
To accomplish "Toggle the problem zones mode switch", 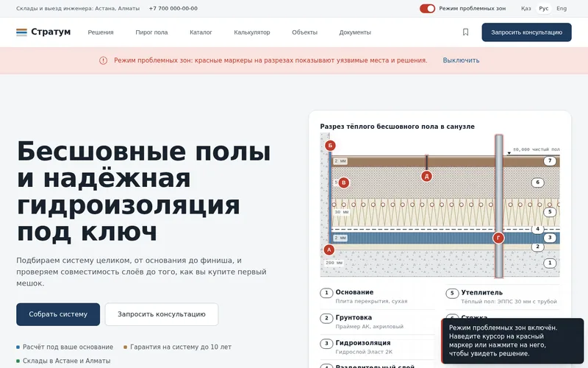I will [x=427, y=8].
